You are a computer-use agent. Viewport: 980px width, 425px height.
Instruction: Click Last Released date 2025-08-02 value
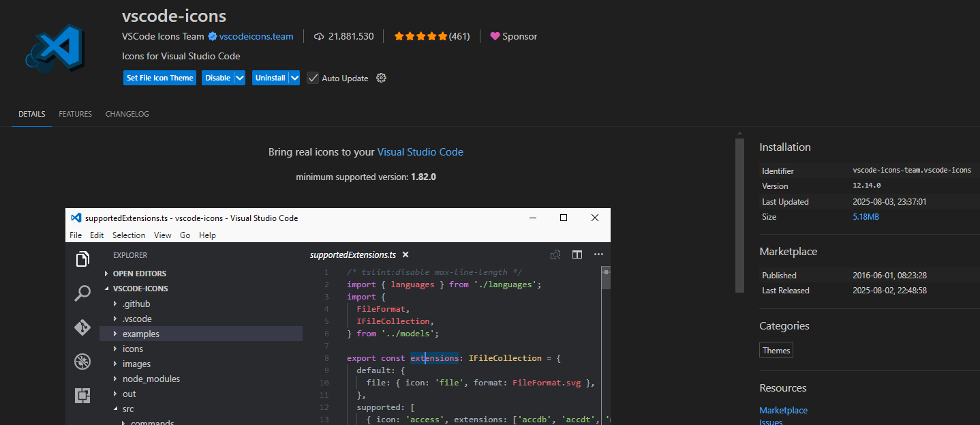[x=889, y=291]
